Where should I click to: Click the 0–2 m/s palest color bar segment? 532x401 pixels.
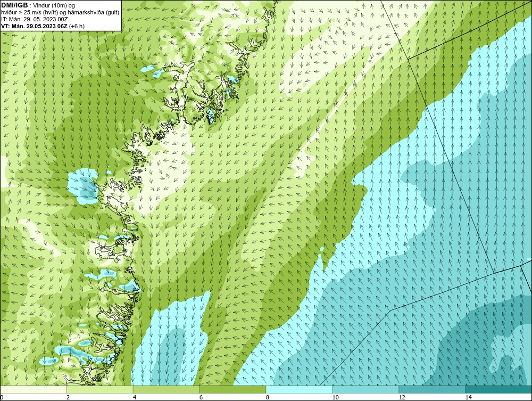point(33,389)
